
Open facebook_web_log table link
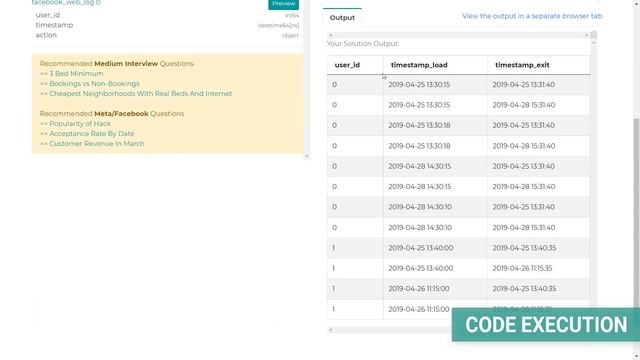pyautogui.click(x=66, y=2)
